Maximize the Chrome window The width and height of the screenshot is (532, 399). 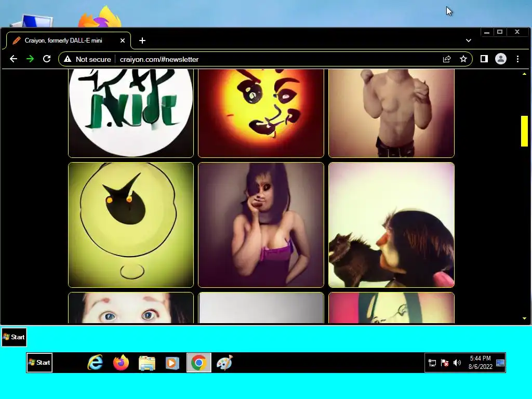pos(500,32)
